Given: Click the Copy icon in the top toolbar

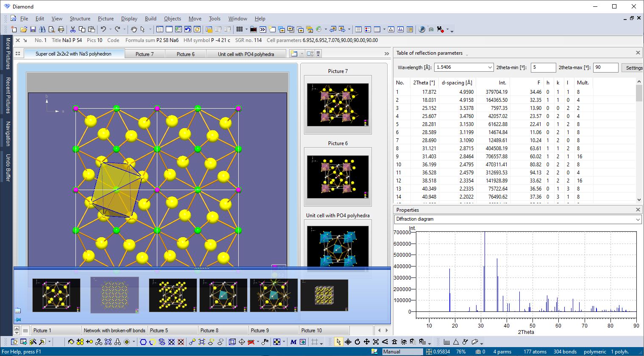Looking at the screenshot, I should click(82, 29).
